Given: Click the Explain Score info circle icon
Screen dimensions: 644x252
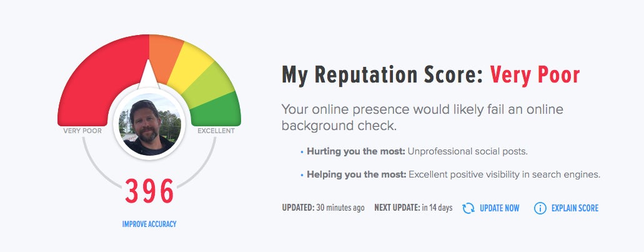Looking at the screenshot, I should [x=540, y=208].
